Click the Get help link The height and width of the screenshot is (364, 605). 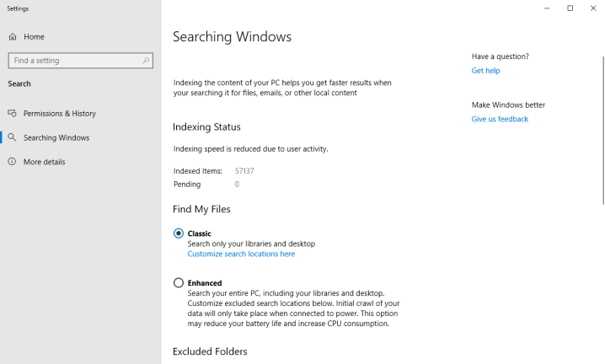click(485, 71)
